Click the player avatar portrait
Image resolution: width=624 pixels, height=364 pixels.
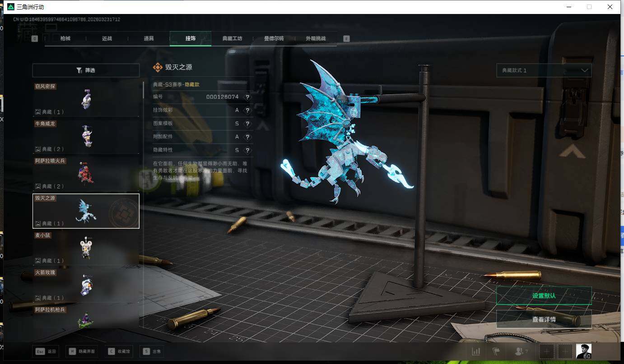point(583,351)
